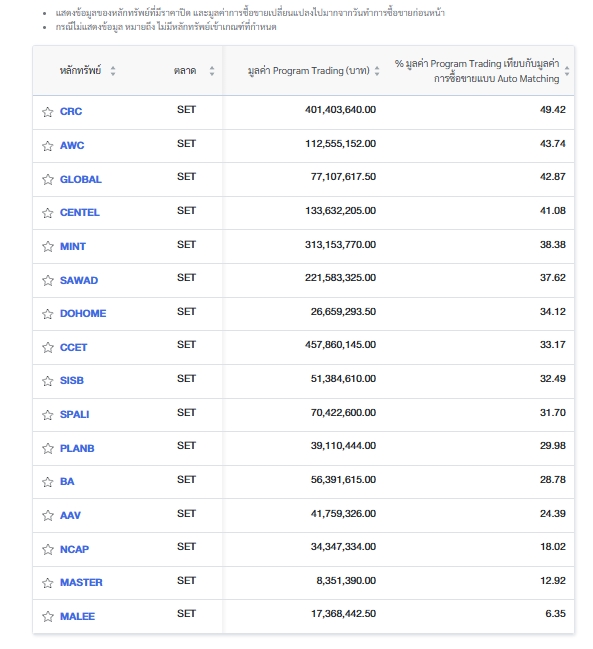Add CRC to favorites with star
The width and height of the screenshot is (593, 649).
click(48, 112)
